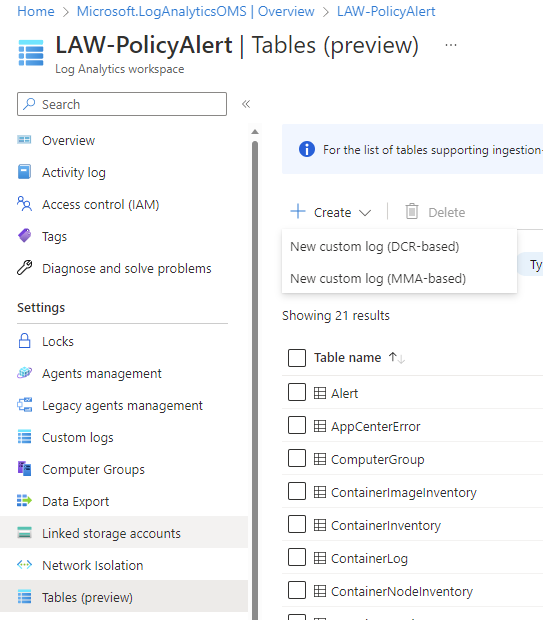Click the table icon next to ComputerGroup
The height and width of the screenshot is (620, 543).
point(320,459)
